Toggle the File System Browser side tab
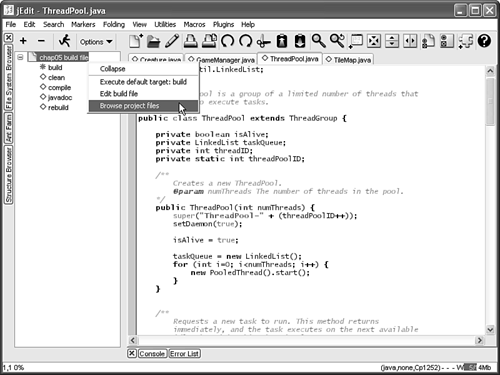The image size is (500, 375). 8,78
